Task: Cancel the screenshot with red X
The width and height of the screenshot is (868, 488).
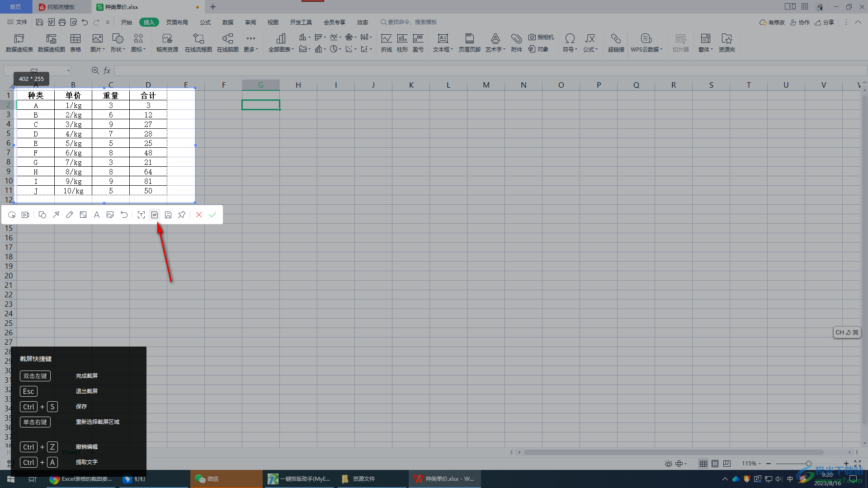Action: (x=199, y=215)
